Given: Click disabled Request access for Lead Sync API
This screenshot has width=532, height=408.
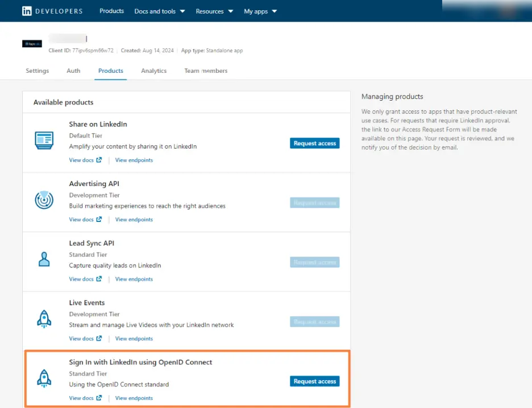Looking at the screenshot, I should pos(314,262).
